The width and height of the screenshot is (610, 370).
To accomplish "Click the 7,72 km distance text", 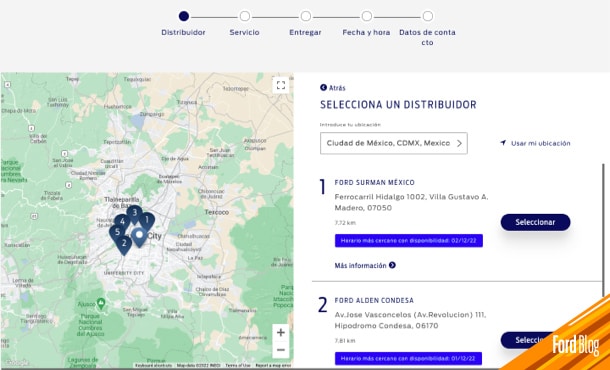I will 345,223.
